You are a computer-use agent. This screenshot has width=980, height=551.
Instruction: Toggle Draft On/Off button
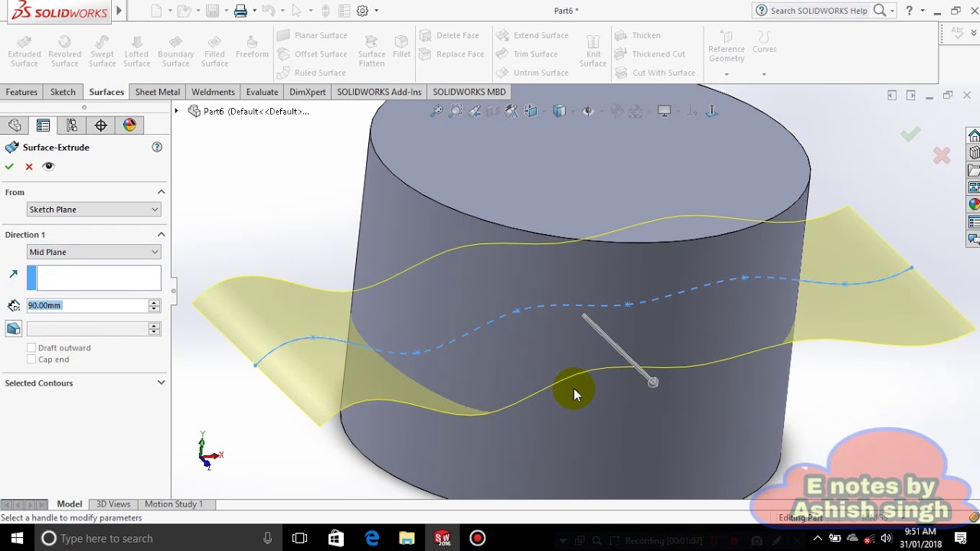click(x=13, y=328)
